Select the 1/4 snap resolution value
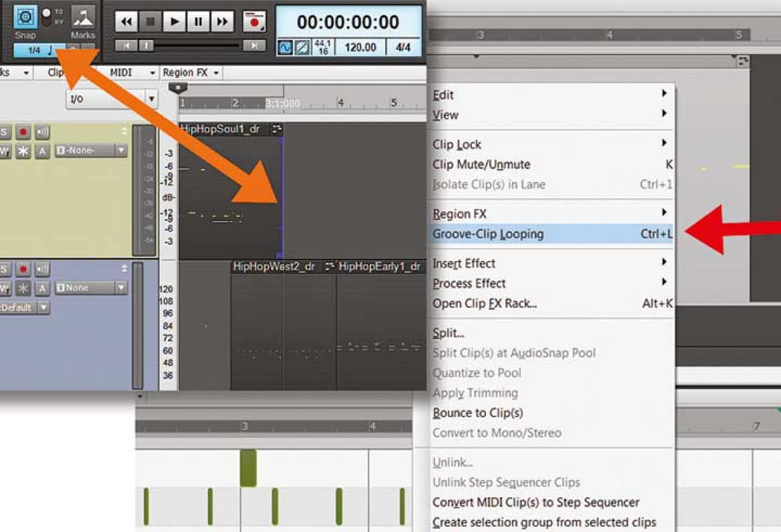The width and height of the screenshot is (781, 532). point(34,50)
